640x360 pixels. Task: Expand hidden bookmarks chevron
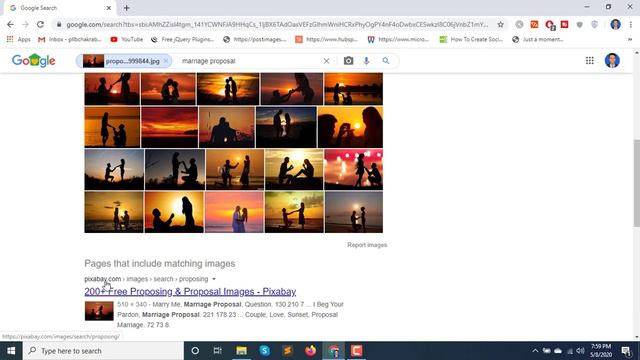click(630, 39)
